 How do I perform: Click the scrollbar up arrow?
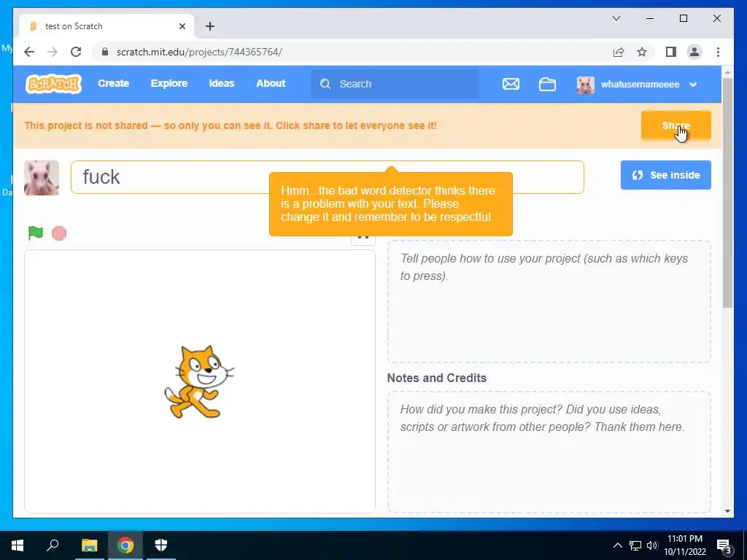[x=727, y=72]
